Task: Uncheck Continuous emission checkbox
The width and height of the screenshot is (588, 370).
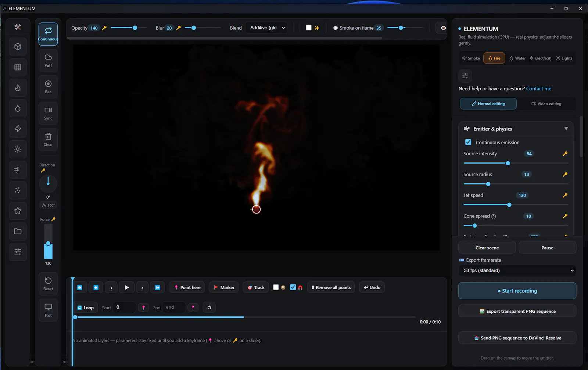Action: 468,142
